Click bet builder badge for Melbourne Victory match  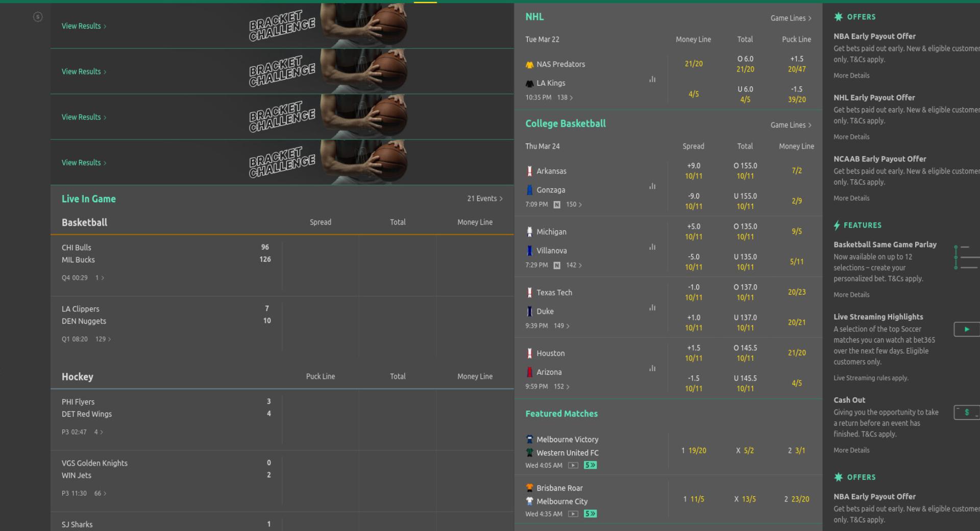point(590,465)
